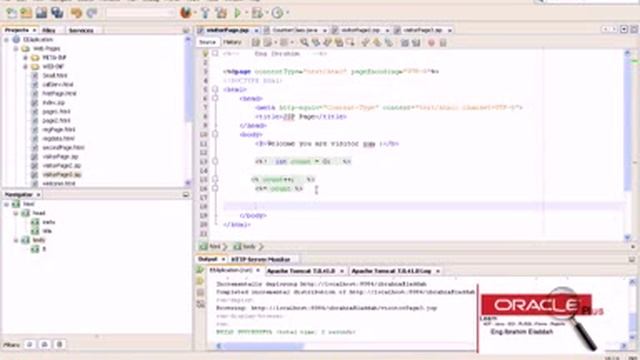Viewport: 640px width, 360px height.
Task: Collapse the code fold at line 10
Action: pyautogui.click(x=215, y=134)
